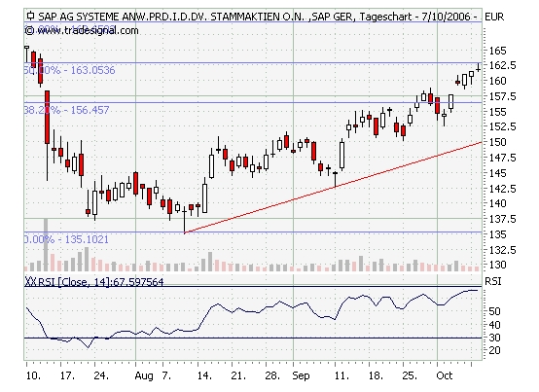Click the 30 value on RSI axis
This screenshot has height=392, width=539.
(494, 338)
